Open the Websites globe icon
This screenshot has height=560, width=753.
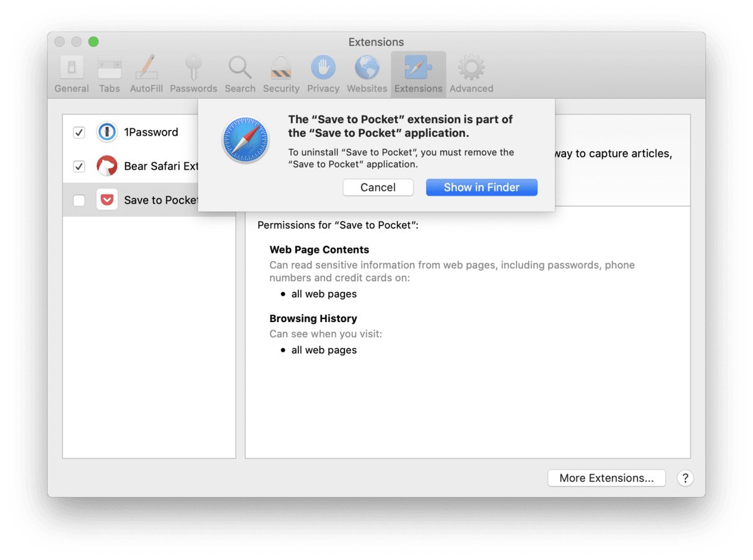point(367,68)
